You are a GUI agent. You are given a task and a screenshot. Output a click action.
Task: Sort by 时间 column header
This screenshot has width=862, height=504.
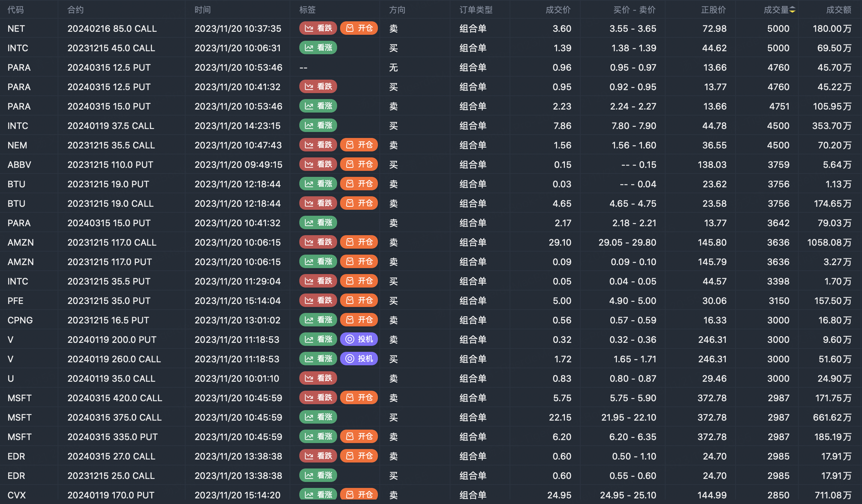(x=202, y=10)
